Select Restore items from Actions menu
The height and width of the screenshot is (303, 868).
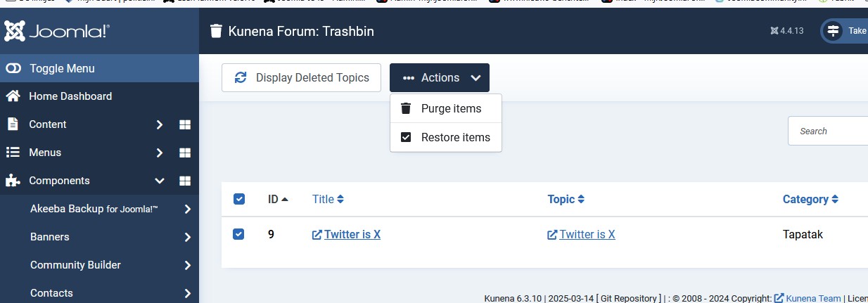pyautogui.click(x=446, y=137)
